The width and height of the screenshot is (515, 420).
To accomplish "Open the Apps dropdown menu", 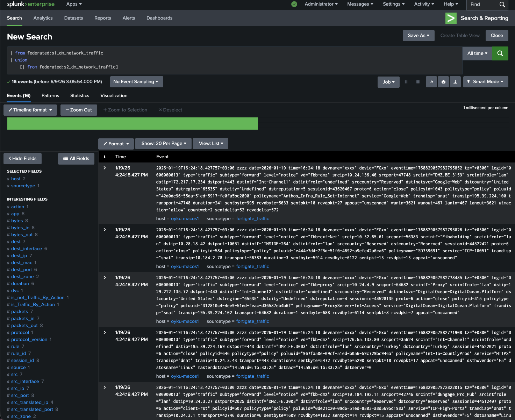I will pos(74,4).
